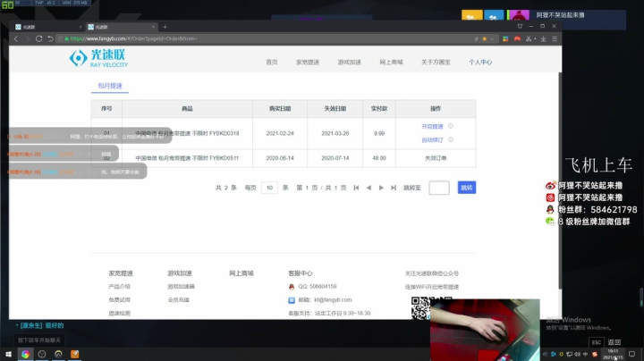
Task: Open the browser hamburger menu
Action: point(555,38)
